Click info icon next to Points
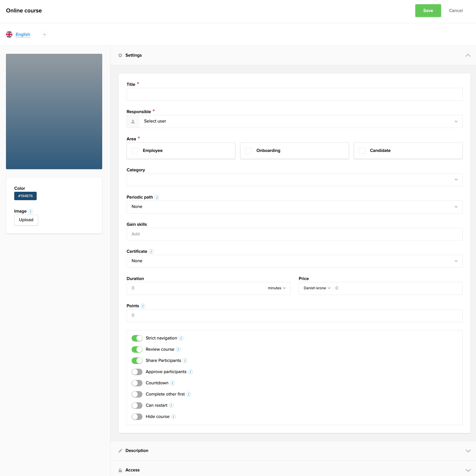476x476 pixels. (143, 306)
